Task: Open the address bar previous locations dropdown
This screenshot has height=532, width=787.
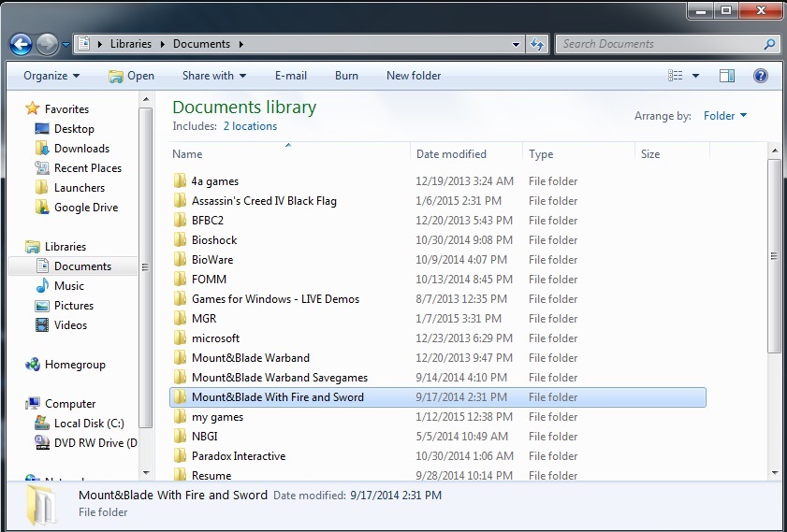Action: 516,44
